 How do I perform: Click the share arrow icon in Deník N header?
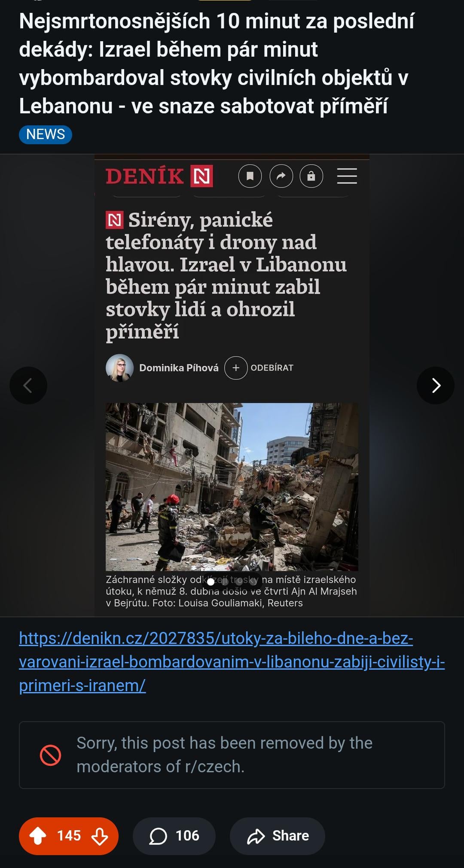(281, 176)
